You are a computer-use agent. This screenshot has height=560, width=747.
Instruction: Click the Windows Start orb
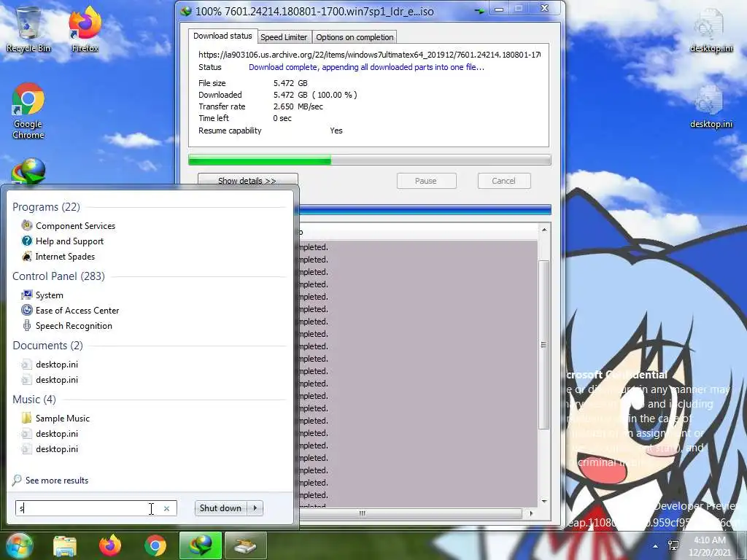pyautogui.click(x=19, y=545)
